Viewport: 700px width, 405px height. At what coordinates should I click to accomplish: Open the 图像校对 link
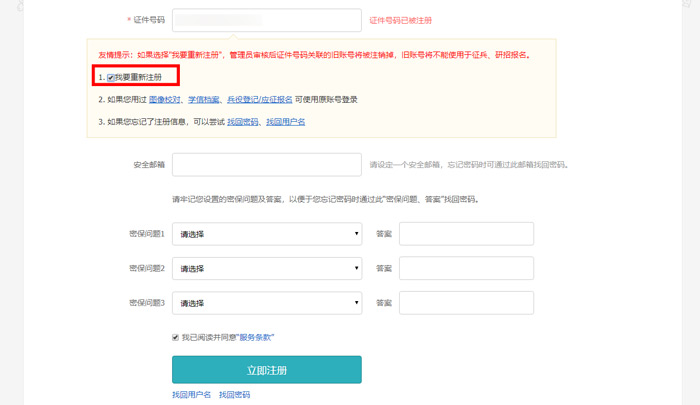(x=165, y=100)
